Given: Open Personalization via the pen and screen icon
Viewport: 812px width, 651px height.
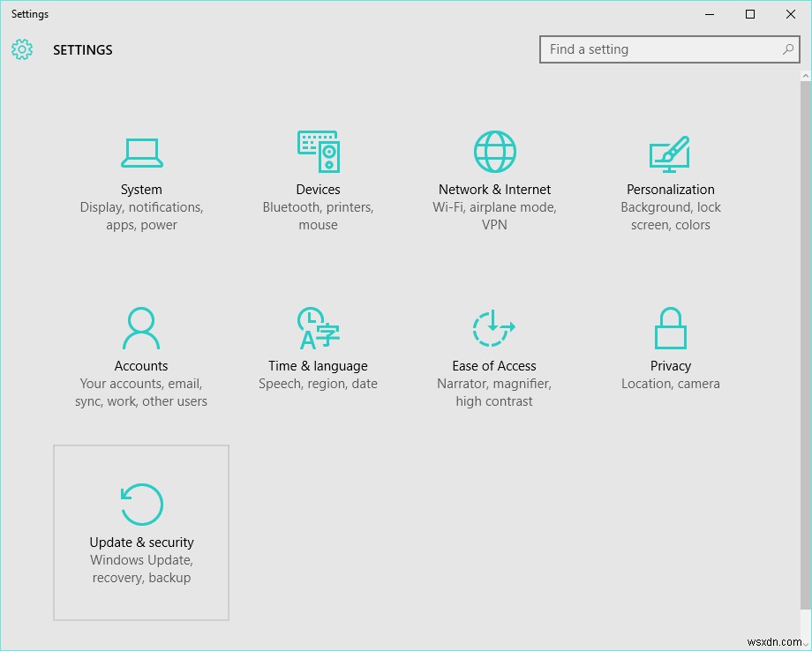Looking at the screenshot, I should point(671,150).
